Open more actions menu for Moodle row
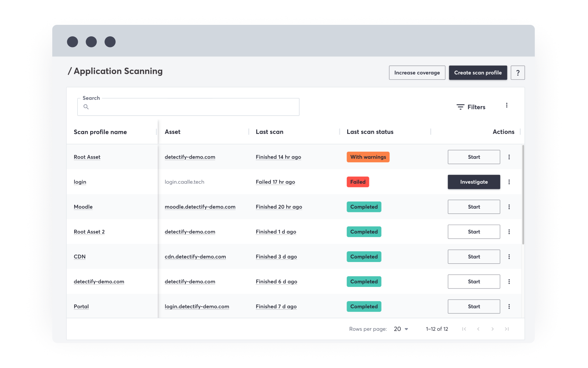The image size is (588, 368). [x=509, y=207]
